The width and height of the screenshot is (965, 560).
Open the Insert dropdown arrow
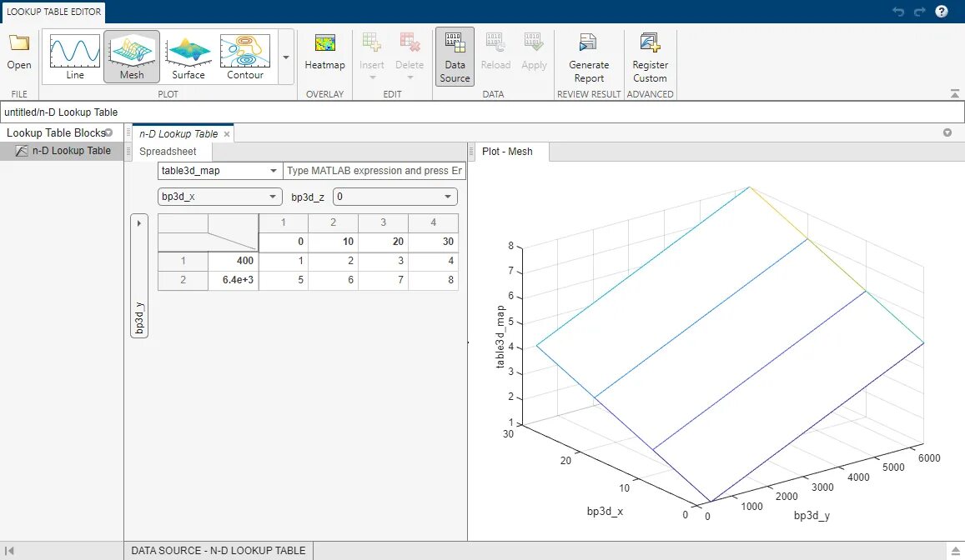coord(372,77)
